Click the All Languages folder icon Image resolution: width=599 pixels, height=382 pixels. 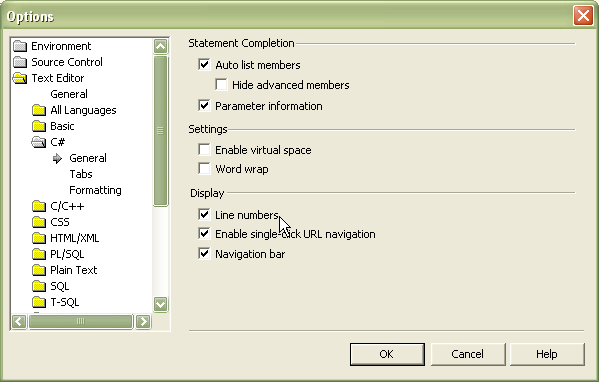pyautogui.click(x=39, y=110)
